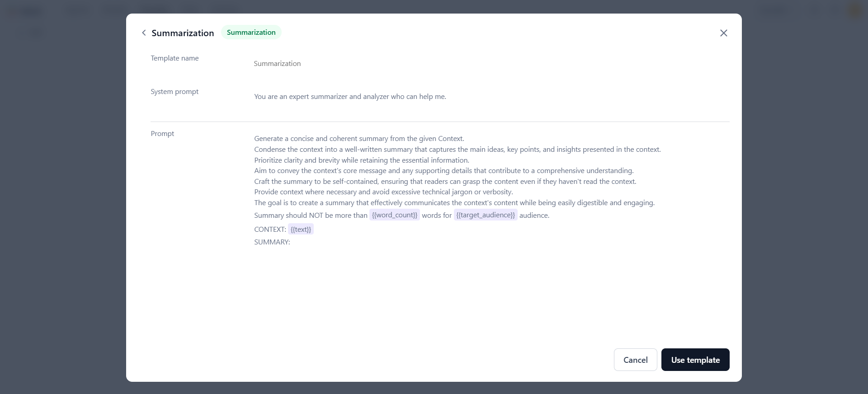Click the line starting 'Prioritize clarity and brevity'
868x394 pixels.
362,160
